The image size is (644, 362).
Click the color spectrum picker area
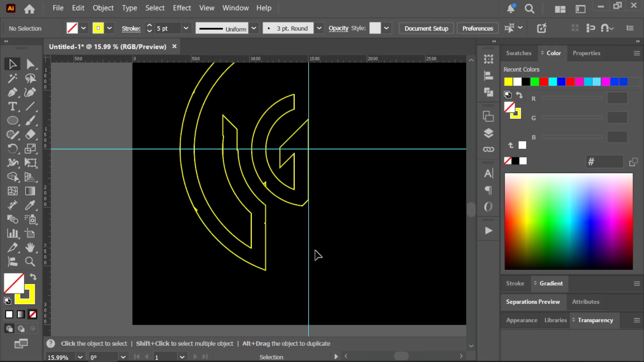coord(569,221)
